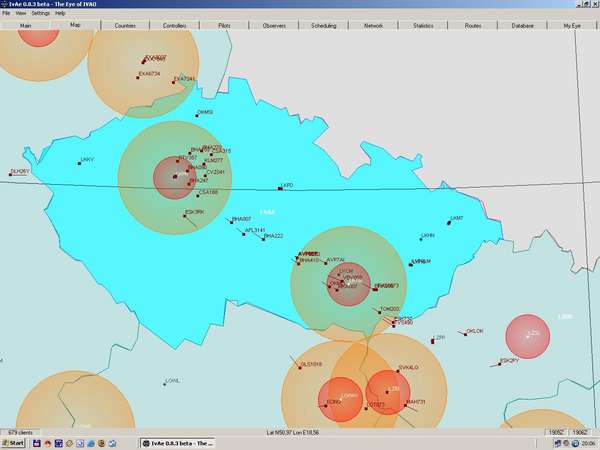Click the system tray clock
Screen dimensions: 600x450
[x=589, y=443]
